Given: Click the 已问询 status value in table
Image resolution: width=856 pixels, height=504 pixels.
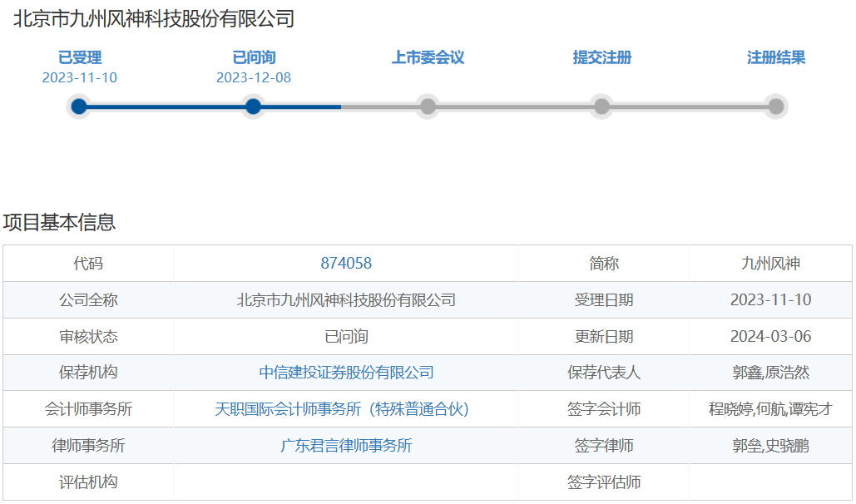Looking at the screenshot, I should click(x=346, y=336).
